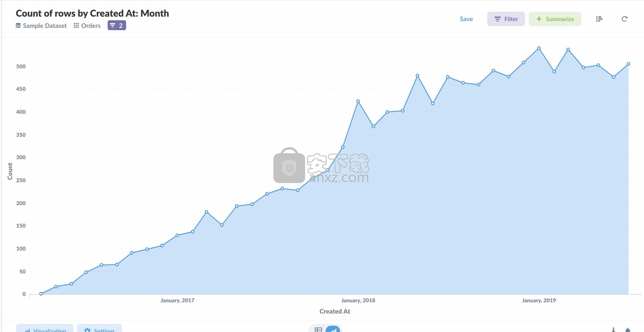Click the refresh query icon
This screenshot has height=332, width=644.
(625, 19)
